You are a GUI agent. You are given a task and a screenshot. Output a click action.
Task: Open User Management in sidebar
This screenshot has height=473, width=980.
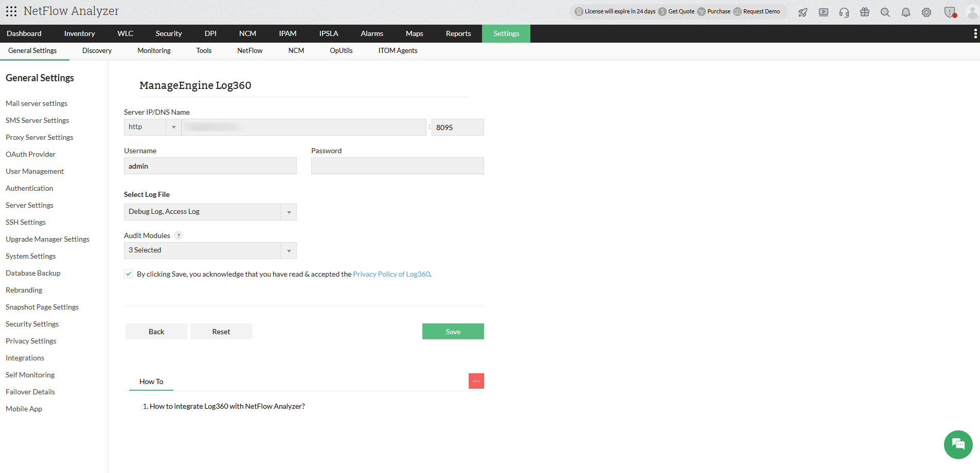click(34, 171)
